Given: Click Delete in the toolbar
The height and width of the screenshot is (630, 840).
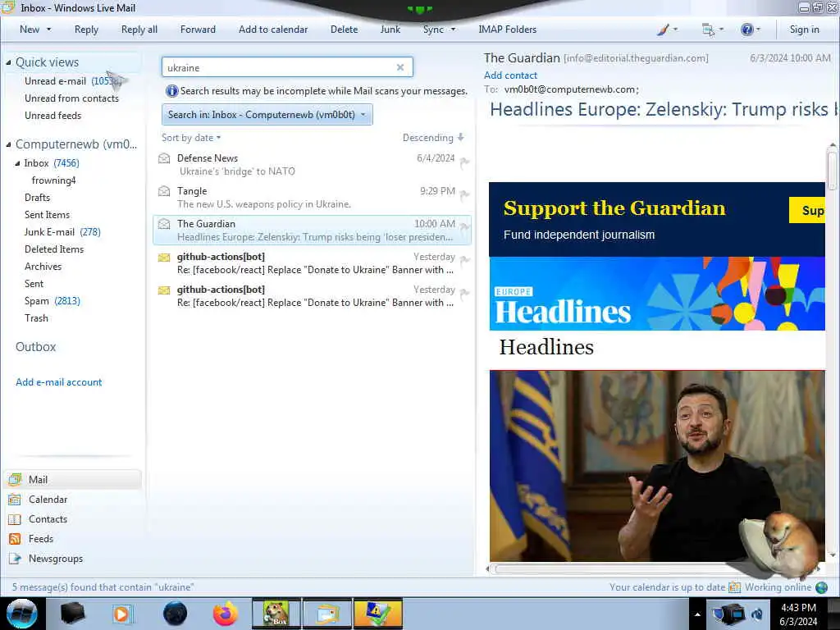Looking at the screenshot, I should 344,30.
